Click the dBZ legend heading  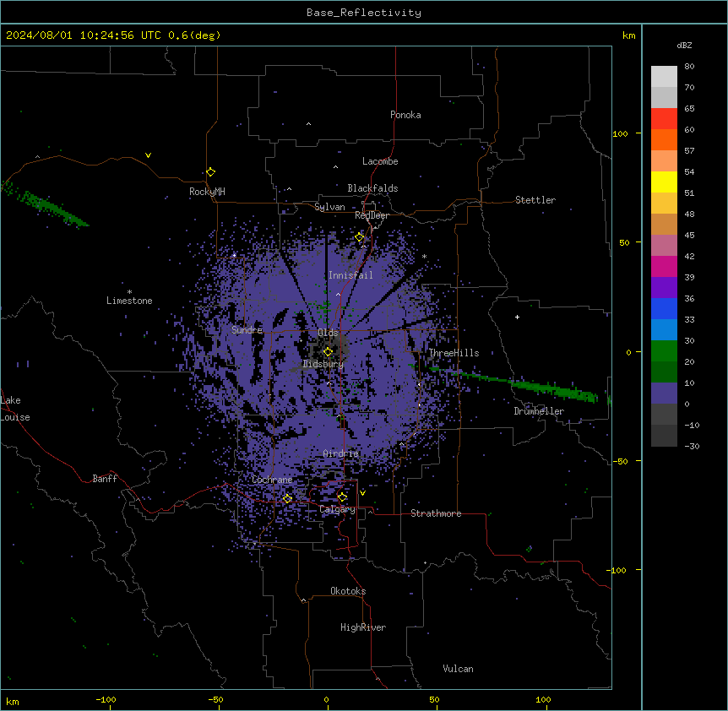(684, 46)
